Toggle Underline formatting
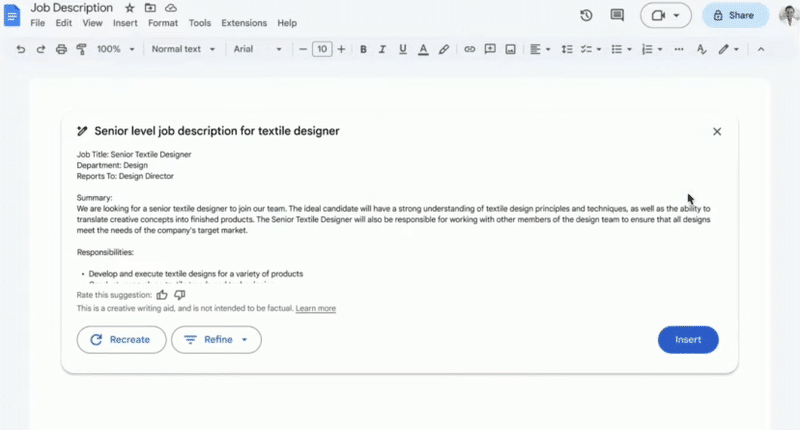 click(403, 49)
